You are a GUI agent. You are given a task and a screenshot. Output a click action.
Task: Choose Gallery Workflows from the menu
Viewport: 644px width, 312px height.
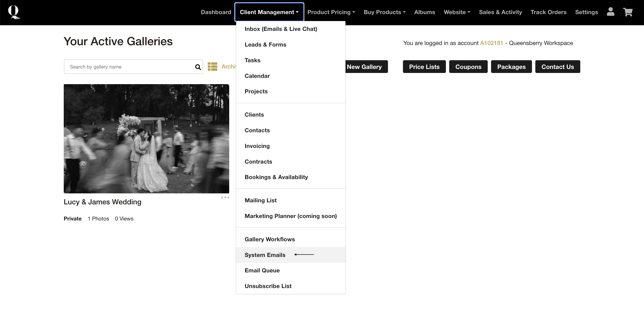269,239
